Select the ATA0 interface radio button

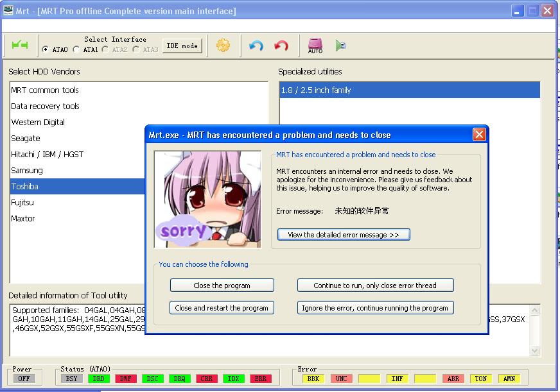tap(46, 49)
